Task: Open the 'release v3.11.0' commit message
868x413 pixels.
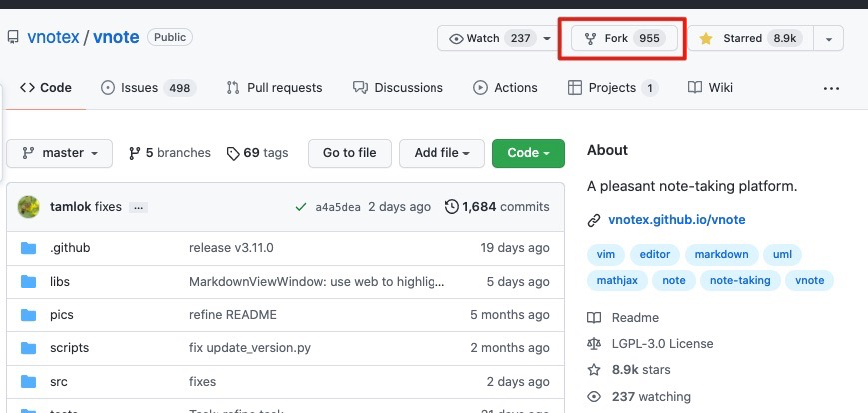Action: [x=231, y=248]
